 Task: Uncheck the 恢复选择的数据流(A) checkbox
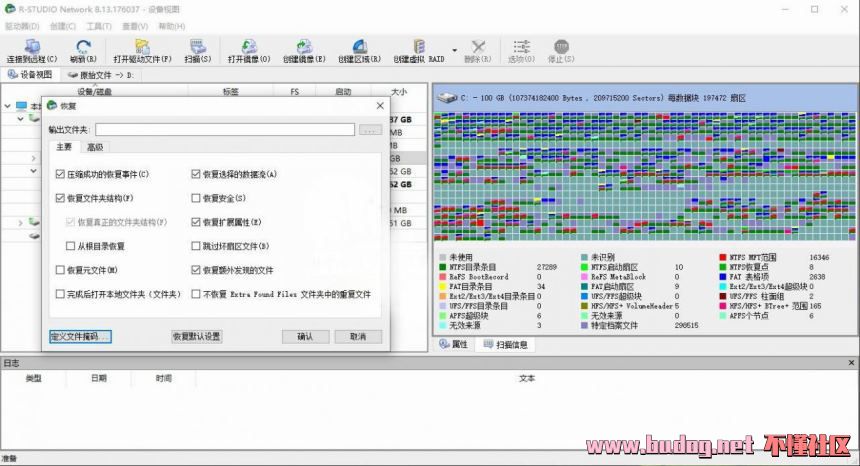[196, 174]
